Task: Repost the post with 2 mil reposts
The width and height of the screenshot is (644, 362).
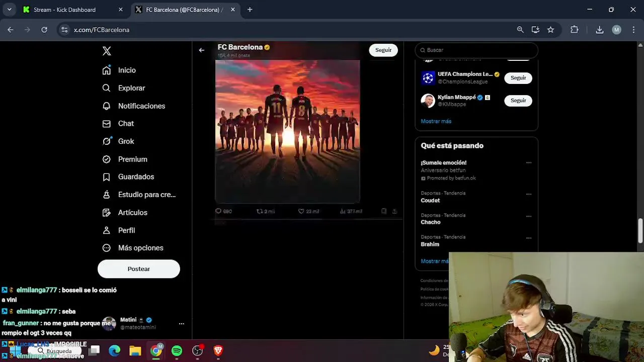Action: 266,212
